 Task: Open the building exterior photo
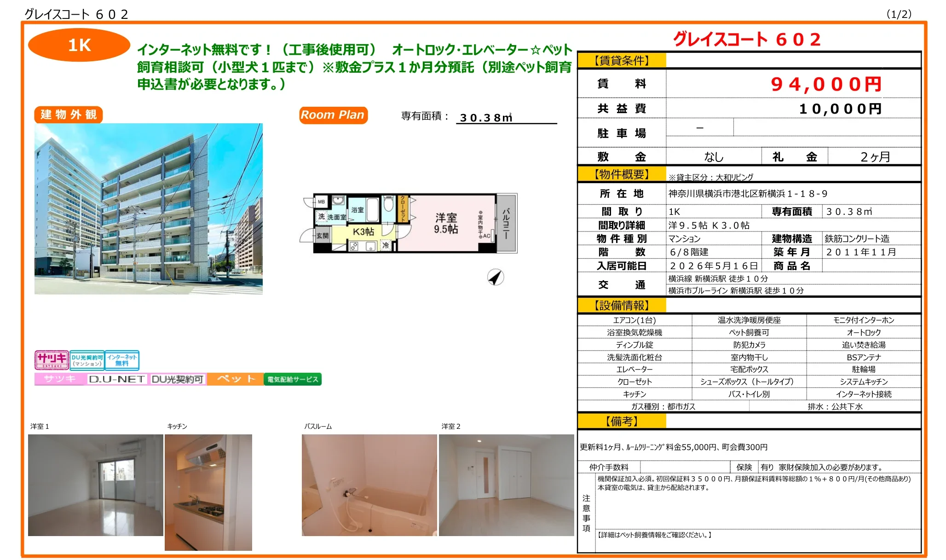coord(148,208)
